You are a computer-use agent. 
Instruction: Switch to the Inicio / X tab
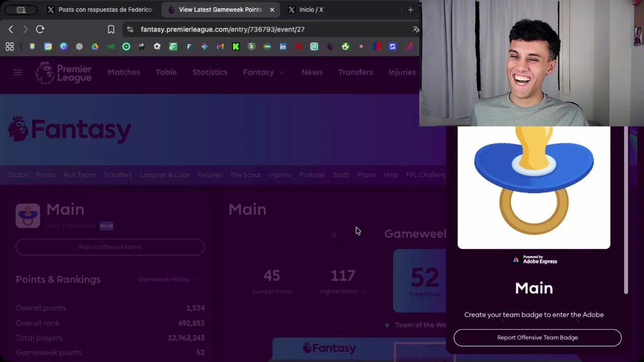[x=311, y=10]
